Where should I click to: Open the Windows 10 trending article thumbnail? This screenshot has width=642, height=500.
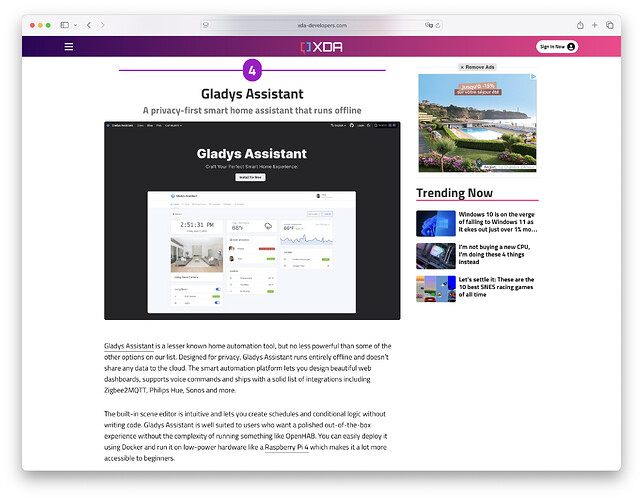(435, 222)
